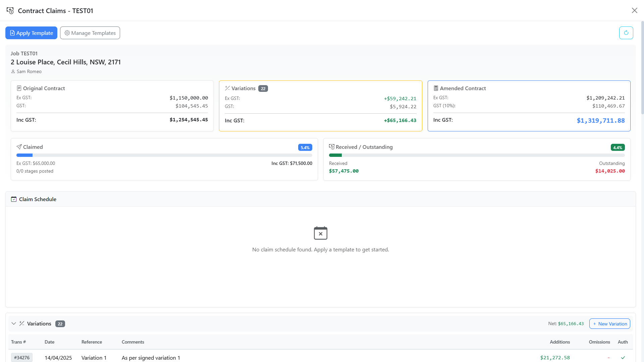Viewport: 644px width, 362px height.
Task: Open the Manage Templates menu
Action: click(90, 33)
